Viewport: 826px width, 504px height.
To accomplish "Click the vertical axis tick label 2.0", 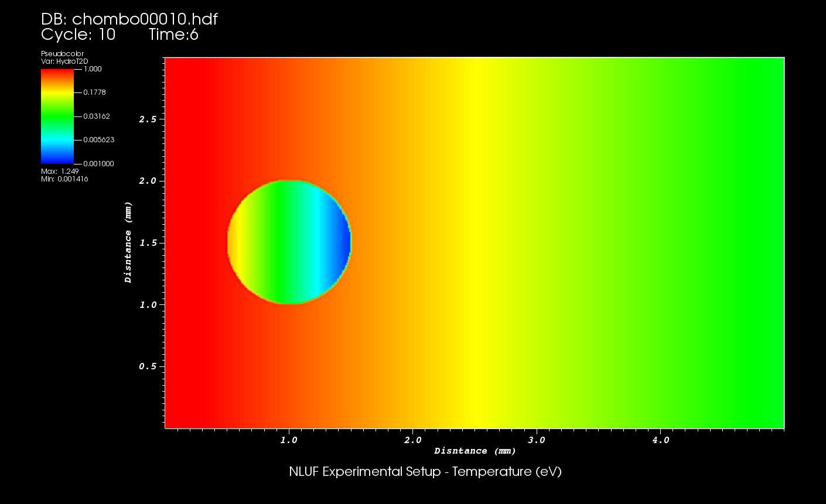I will 148,181.
